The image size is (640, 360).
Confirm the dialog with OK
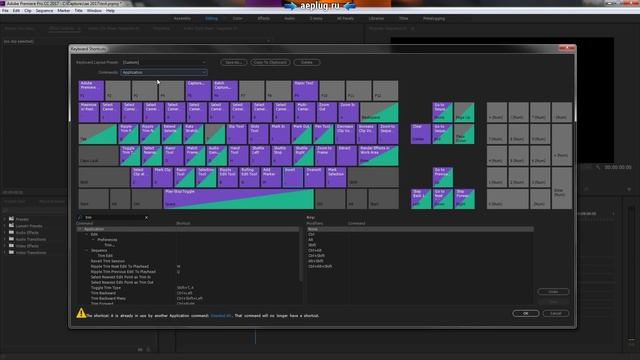click(526, 313)
